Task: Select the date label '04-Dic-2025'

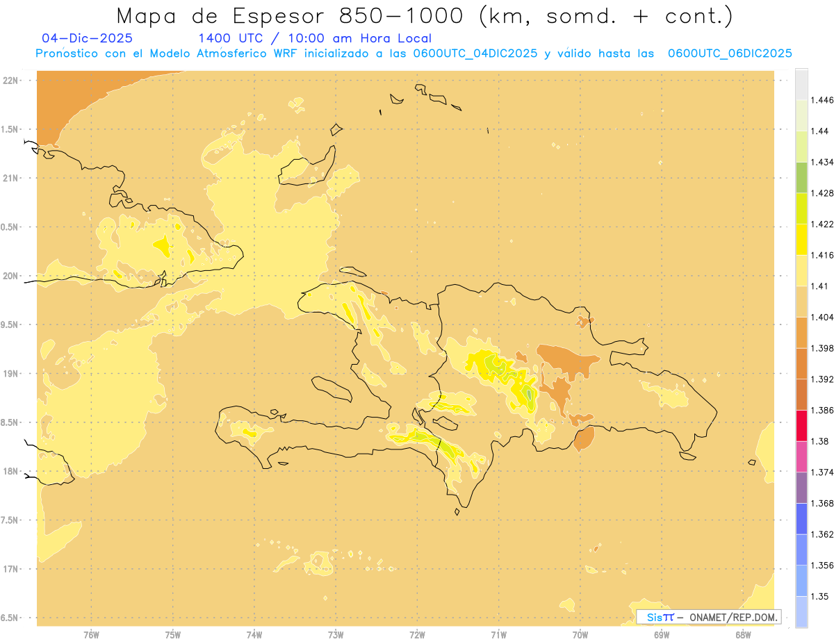Action: click(x=88, y=38)
